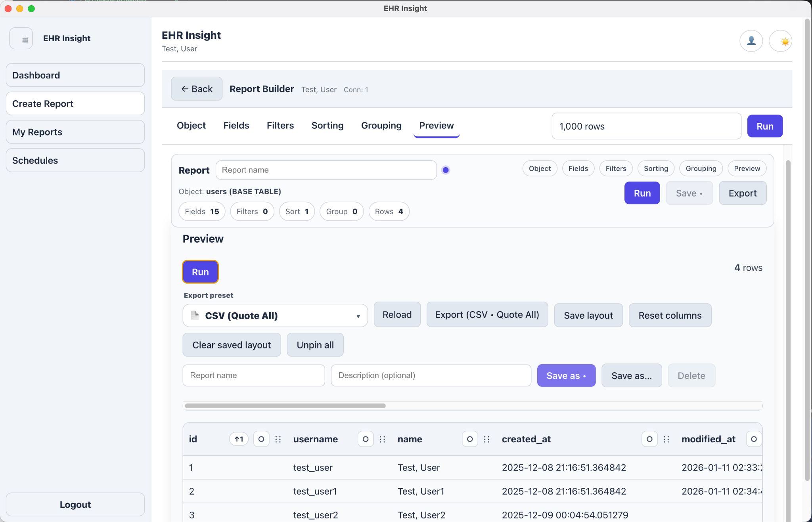Click drag handle icon of id column
This screenshot has width=812, height=522.
click(x=278, y=439)
